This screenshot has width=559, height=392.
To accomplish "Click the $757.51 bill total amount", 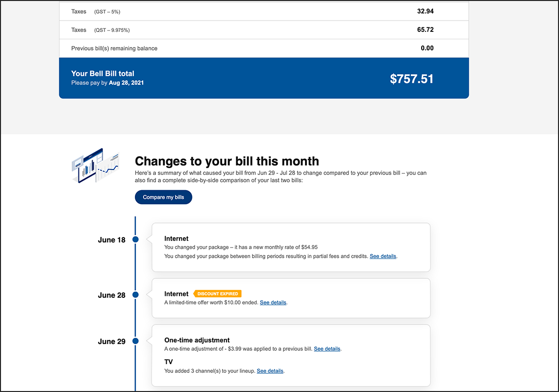I will click(x=412, y=78).
